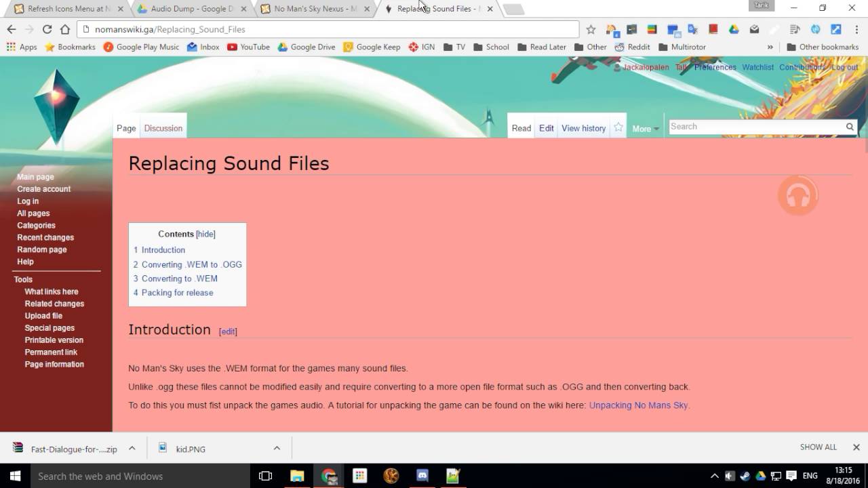This screenshot has height=488, width=868.
Task: Focus the wiki Search field
Action: click(x=756, y=127)
